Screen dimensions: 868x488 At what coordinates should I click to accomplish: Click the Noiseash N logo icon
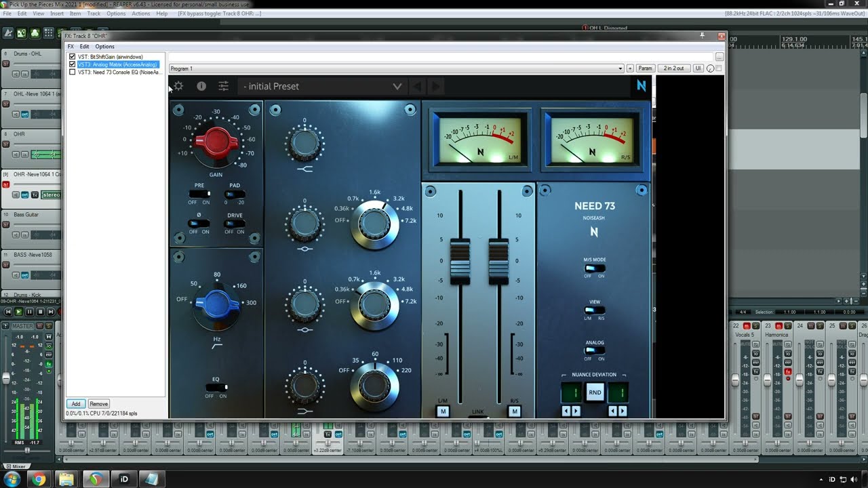641,85
